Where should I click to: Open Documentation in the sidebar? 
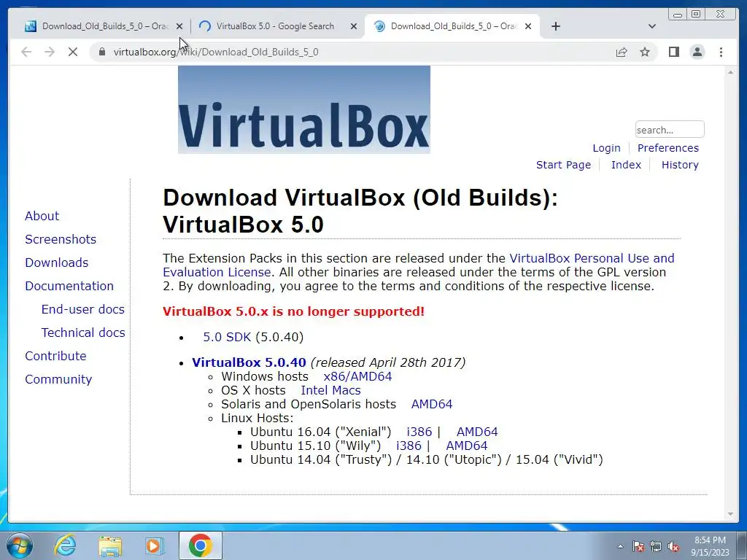click(69, 286)
